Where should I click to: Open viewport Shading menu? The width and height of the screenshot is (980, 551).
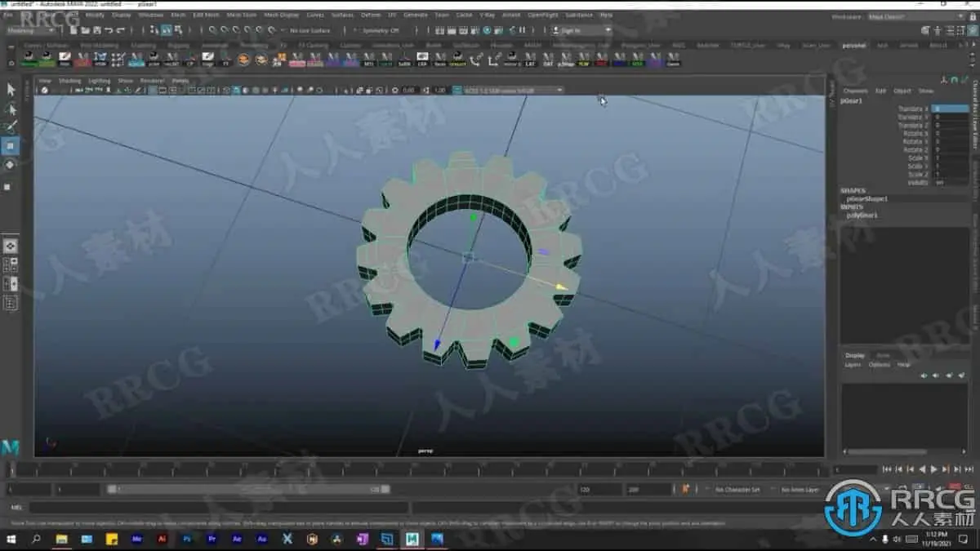click(x=69, y=81)
